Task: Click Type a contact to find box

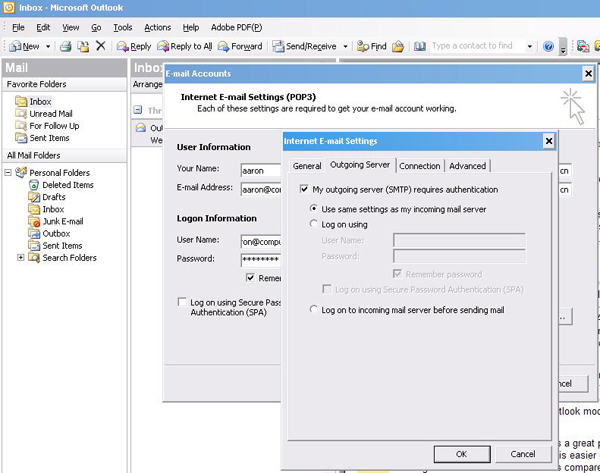Action: point(477,46)
